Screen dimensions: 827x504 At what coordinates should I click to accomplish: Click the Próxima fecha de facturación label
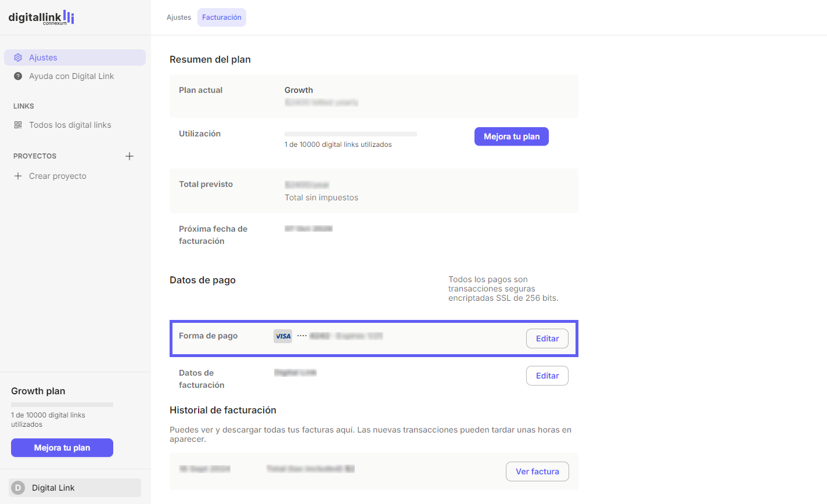click(x=213, y=235)
